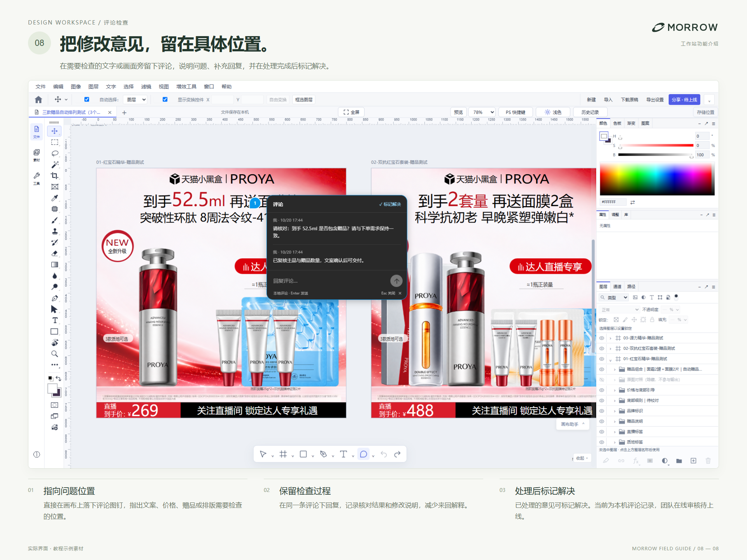Open the 图像 menu
This screenshot has width=747, height=560.
point(76,87)
